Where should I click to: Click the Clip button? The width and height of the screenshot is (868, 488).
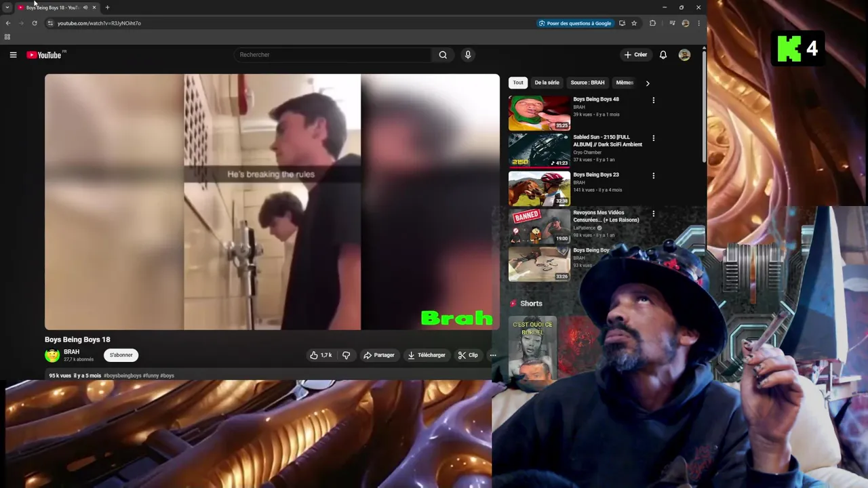pyautogui.click(x=468, y=355)
